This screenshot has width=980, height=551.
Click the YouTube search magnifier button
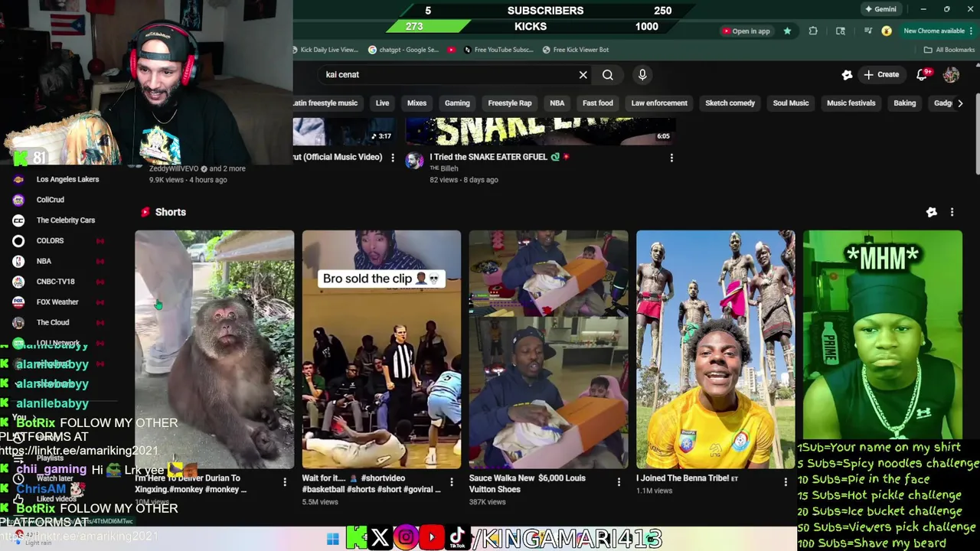(607, 75)
